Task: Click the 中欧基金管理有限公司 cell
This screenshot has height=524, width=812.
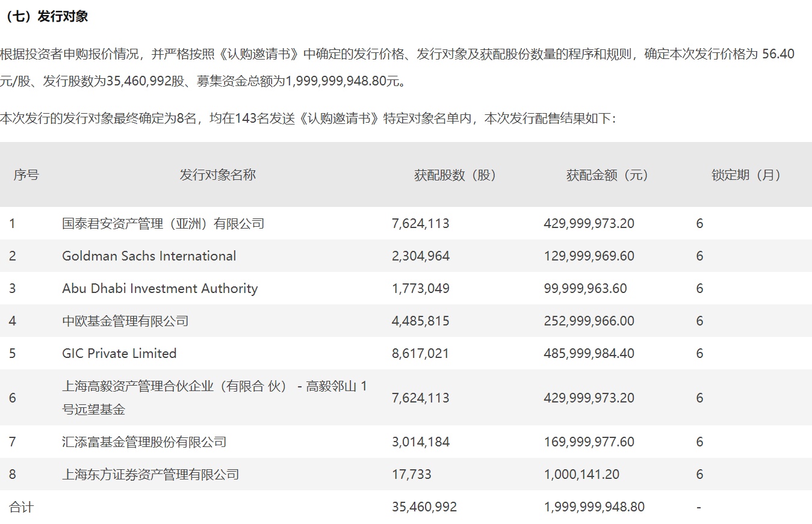Action: tap(125, 321)
